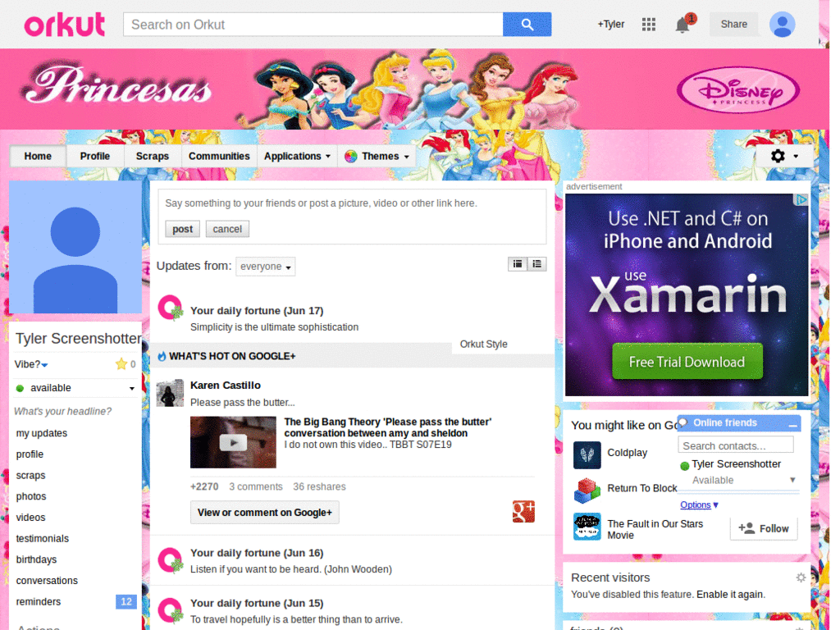Click the Jun 15 daily fortune icon

171,611
